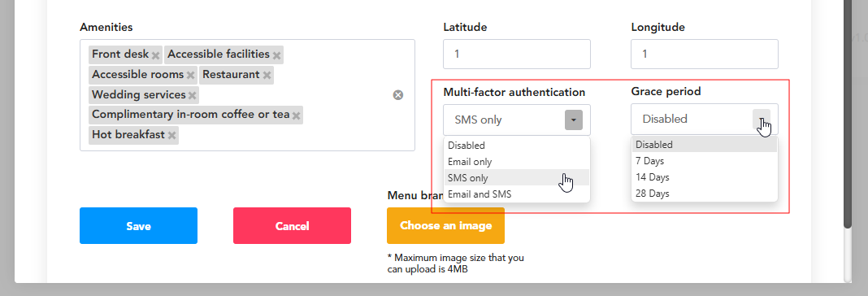Remove the Hot breakfast amenity tag
Image resolution: width=868 pixels, height=296 pixels.
pos(171,135)
